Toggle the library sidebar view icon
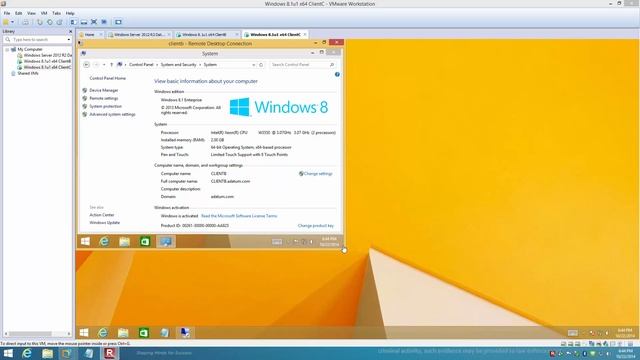The width and height of the screenshot is (640, 360). [x=73, y=22]
